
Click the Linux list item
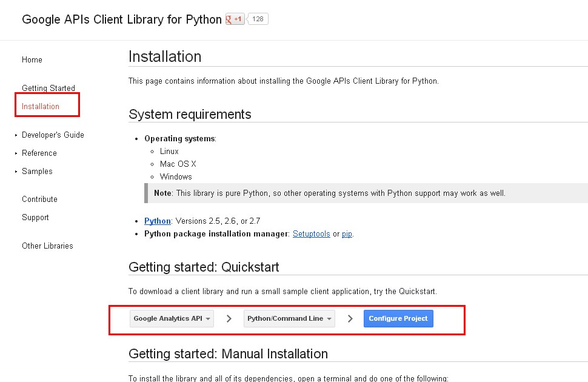(x=169, y=151)
